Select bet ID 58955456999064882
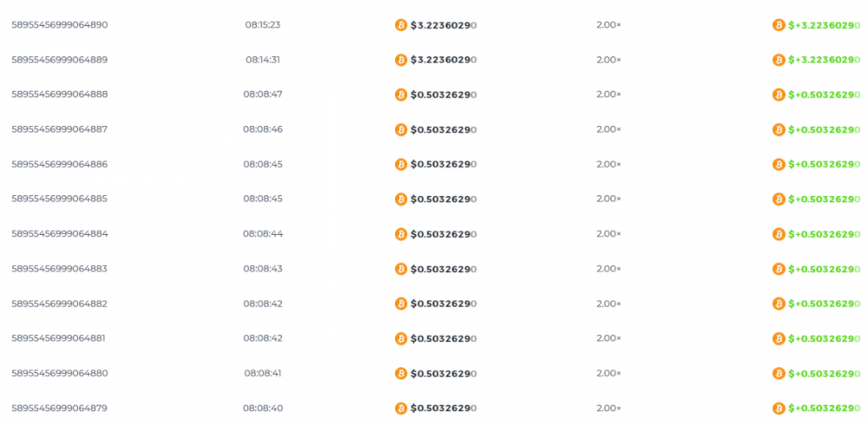Viewport: 868px width, 425px height. [60, 304]
